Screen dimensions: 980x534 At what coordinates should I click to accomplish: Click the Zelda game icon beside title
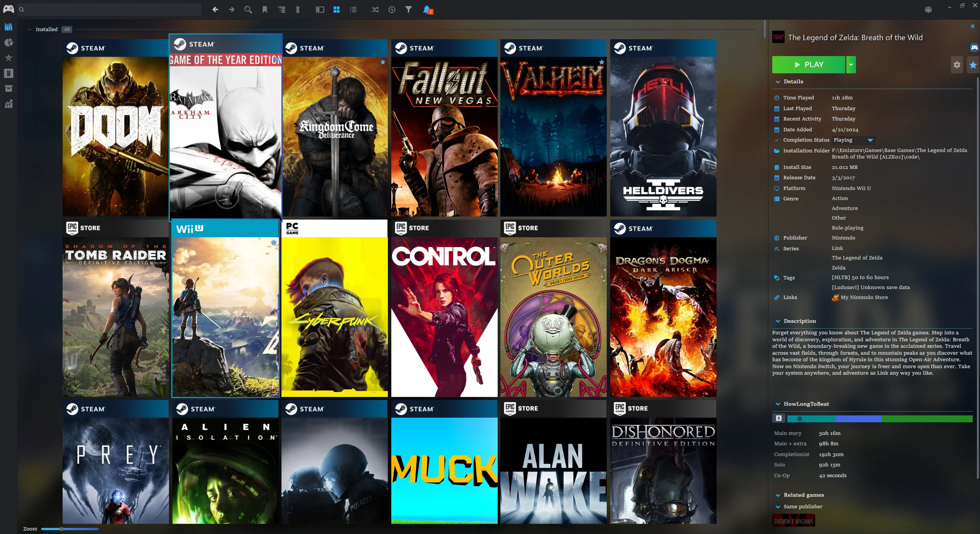[778, 37]
